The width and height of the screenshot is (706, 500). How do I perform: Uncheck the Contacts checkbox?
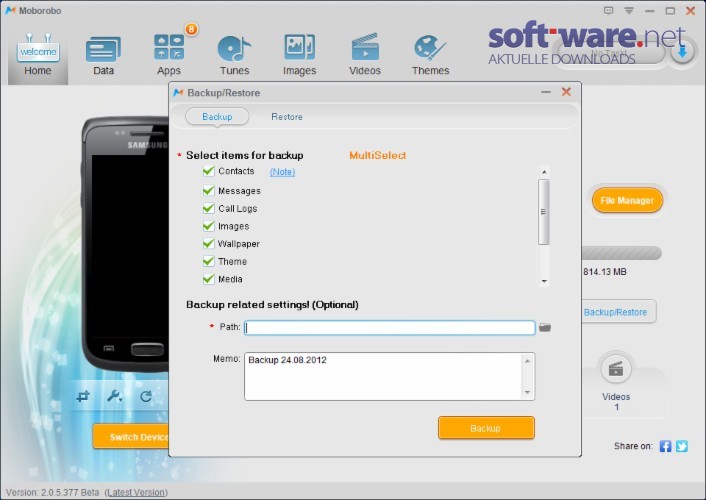pyautogui.click(x=208, y=171)
